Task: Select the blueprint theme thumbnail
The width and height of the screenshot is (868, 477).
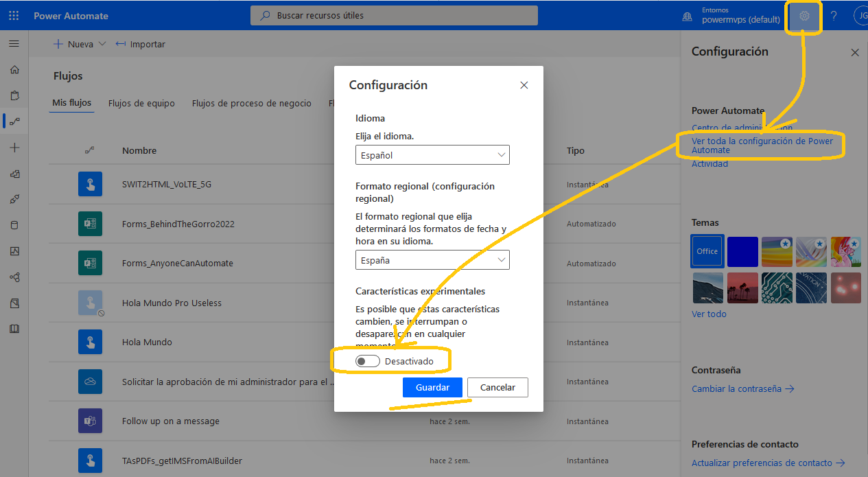Action: pyautogui.click(x=812, y=288)
